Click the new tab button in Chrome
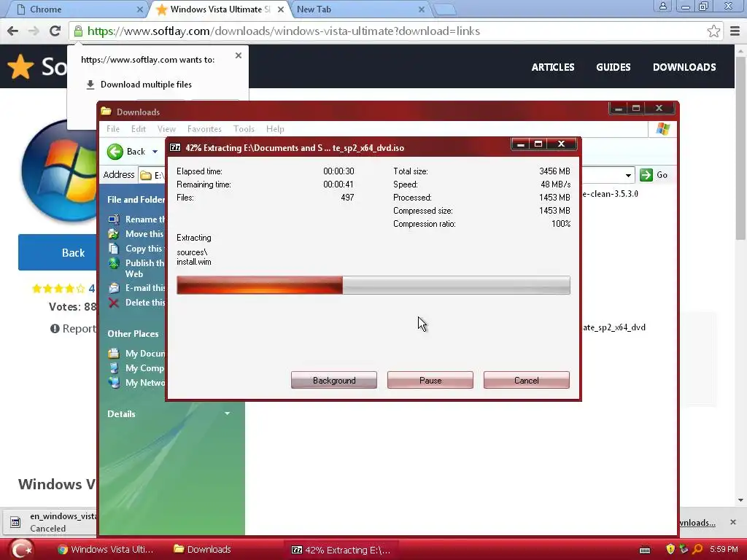Screen dimensions: 747x560 pyautogui.click(x=445, y=9)
